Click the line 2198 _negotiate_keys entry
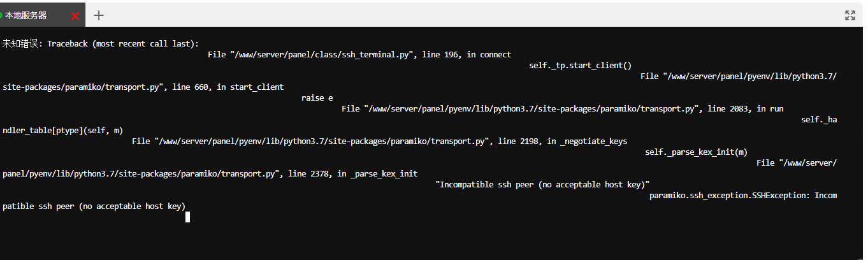 (x=379, y=141)
